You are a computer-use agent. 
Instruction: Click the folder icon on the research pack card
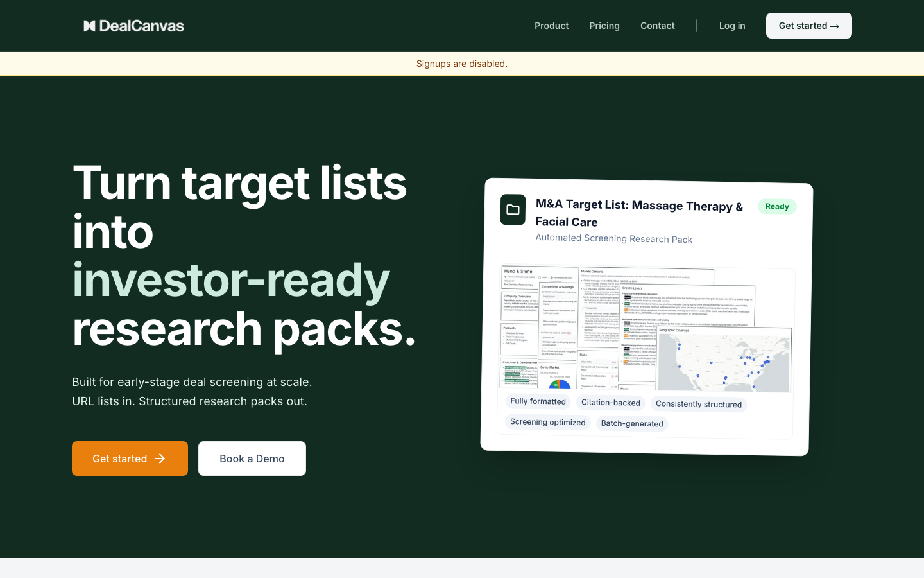(x=513, y=209)
